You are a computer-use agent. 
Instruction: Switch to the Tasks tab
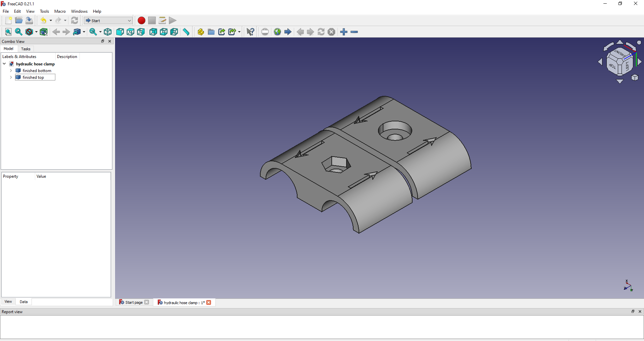(x=26, y=49)
